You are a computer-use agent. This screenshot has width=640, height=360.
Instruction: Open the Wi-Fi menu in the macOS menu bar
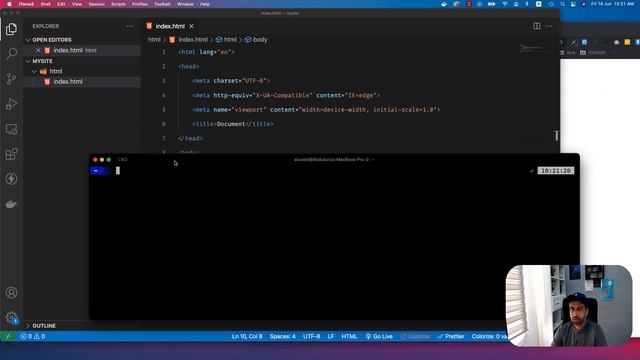pos(505,4)
